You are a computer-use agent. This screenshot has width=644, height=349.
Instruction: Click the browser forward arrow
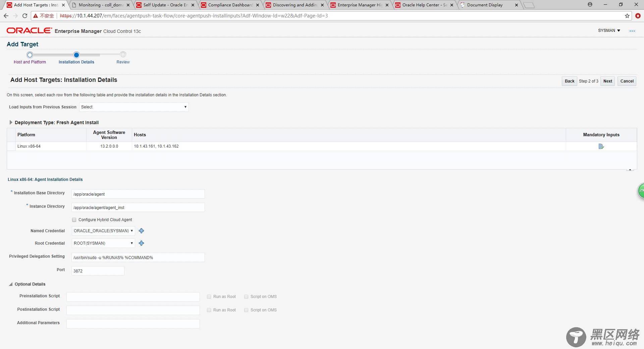(15, 16)
